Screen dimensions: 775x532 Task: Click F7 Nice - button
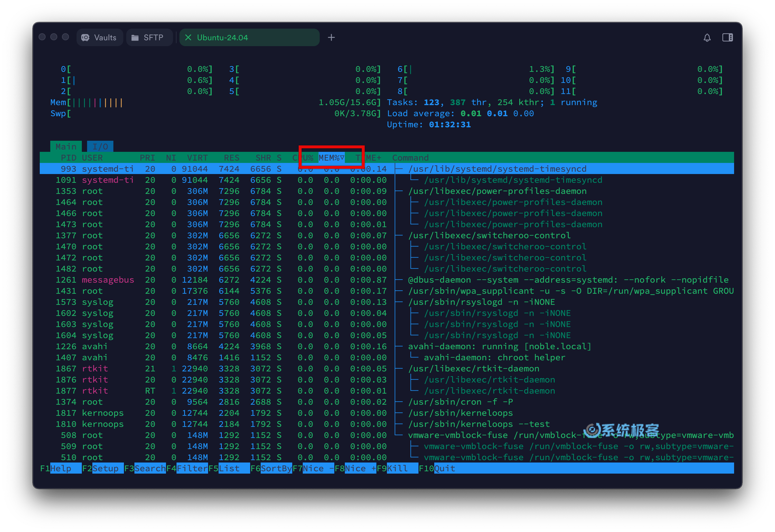click(x=313, y=468)
